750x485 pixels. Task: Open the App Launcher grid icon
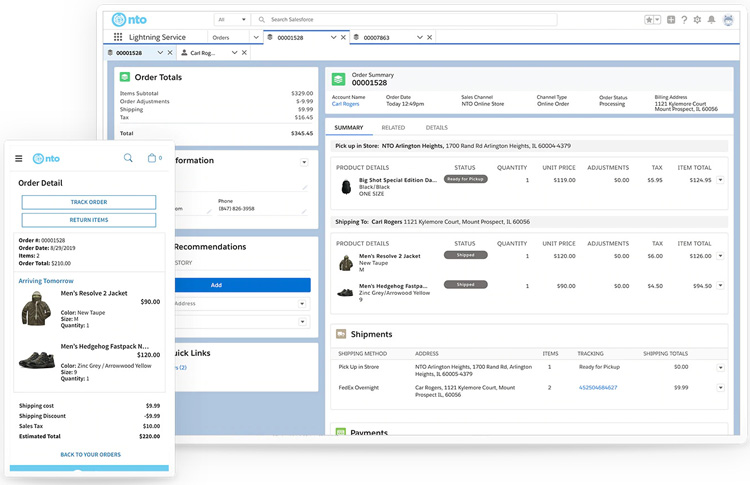pos(118,38)
